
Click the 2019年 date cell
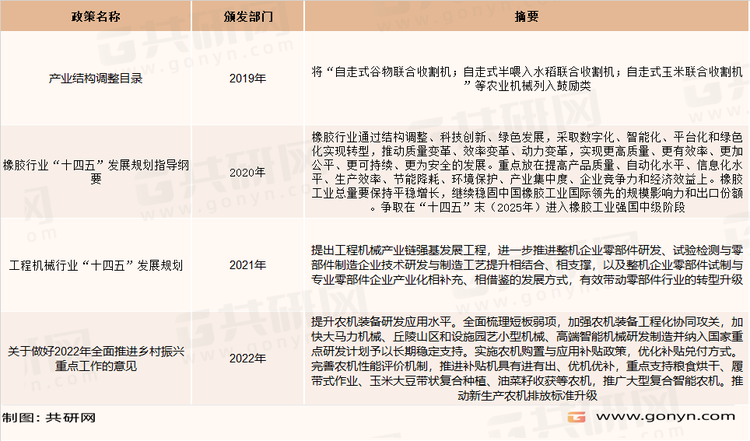(x=242, y=77)
